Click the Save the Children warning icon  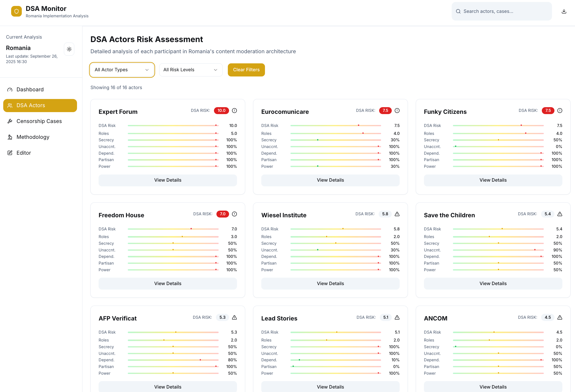point(560,214)
